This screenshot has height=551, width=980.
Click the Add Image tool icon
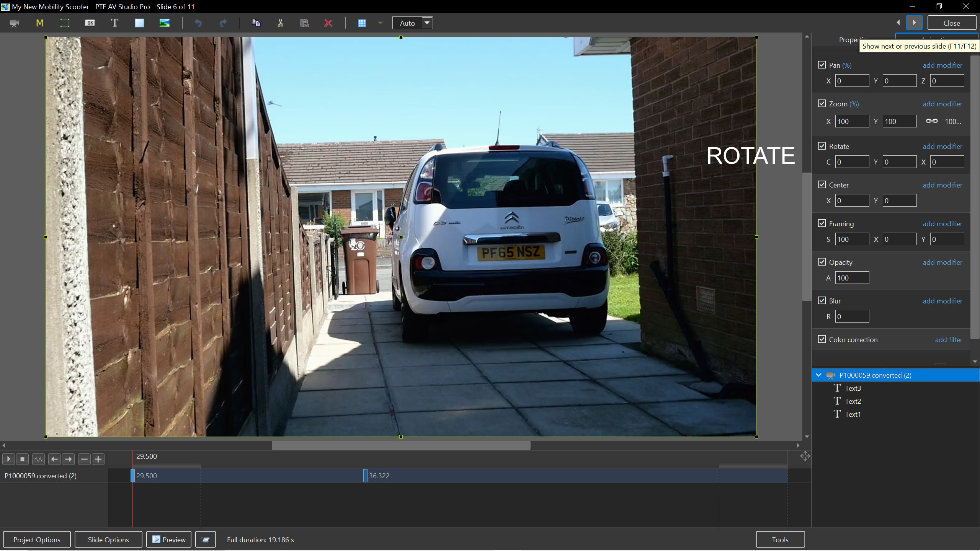pyautogui.click(x=165, y=23)
